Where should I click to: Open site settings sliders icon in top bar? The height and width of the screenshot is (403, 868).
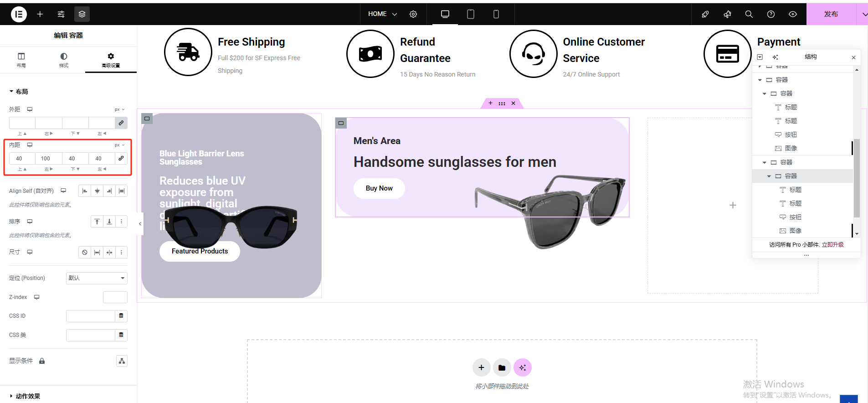pyautogui.click(x=61, y=14)
